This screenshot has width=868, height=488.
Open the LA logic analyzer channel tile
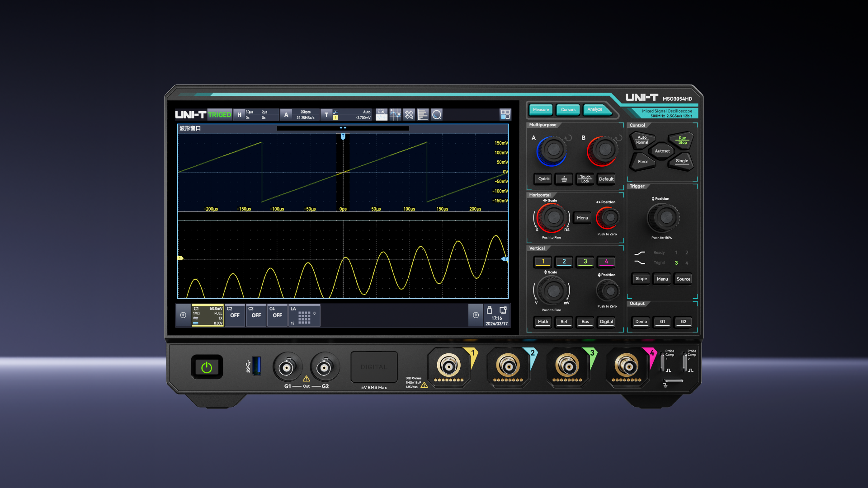pyautogui.click(x=304, y=315)
